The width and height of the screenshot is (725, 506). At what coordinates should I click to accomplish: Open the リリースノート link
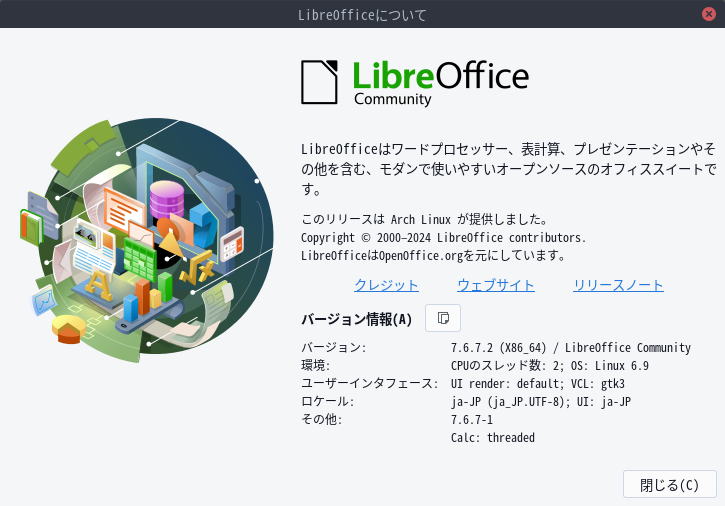pyautogui.click(x=618, y=285)
